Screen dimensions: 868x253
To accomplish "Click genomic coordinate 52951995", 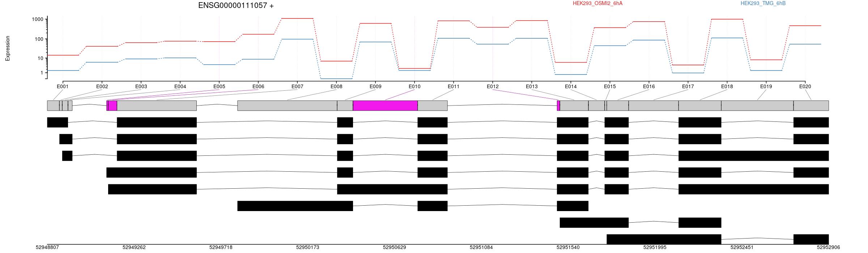I will click(655, 248).
